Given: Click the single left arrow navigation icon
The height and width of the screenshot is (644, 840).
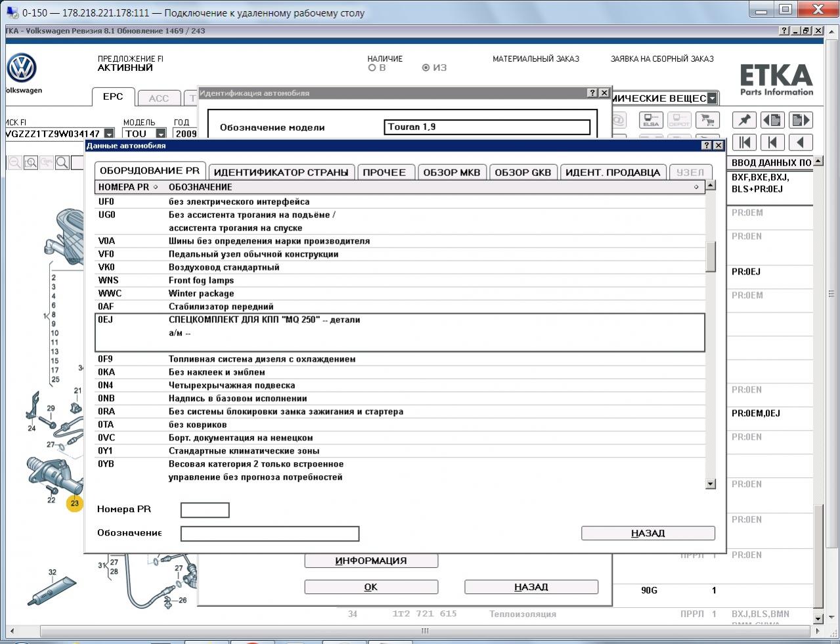Looking at the screenshot, I should point(801,142).
